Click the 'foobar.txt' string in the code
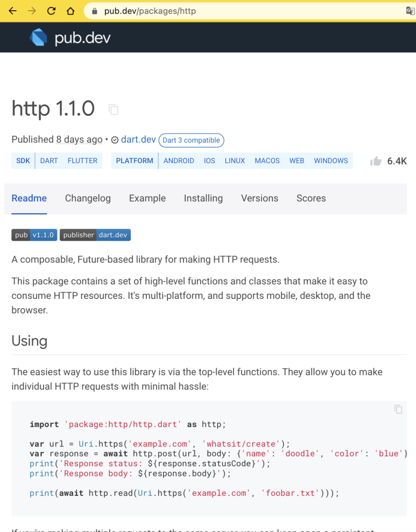The image size is (416, 532). coord(290,493)
